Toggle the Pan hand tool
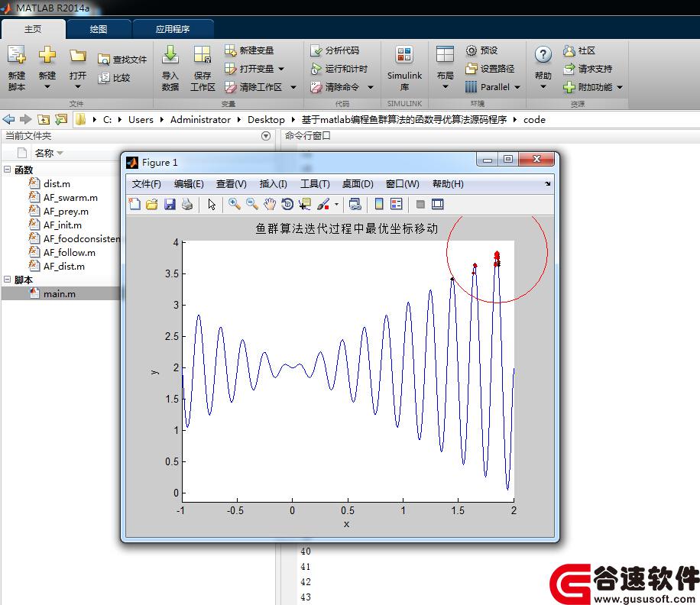The width and height of the screenshot is (700, 605). [x=270, y=204]
